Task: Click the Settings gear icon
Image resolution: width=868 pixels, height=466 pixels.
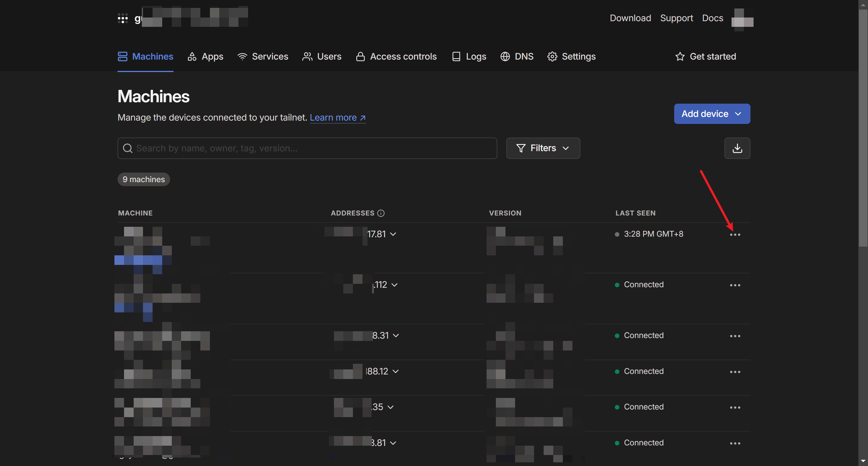Action: tap(552, 56)
